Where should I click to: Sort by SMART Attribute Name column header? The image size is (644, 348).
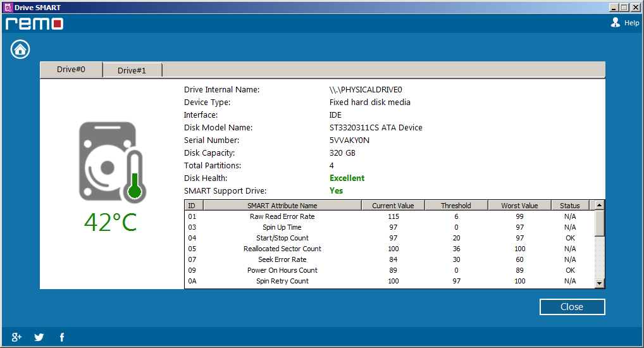click(282, 206)
